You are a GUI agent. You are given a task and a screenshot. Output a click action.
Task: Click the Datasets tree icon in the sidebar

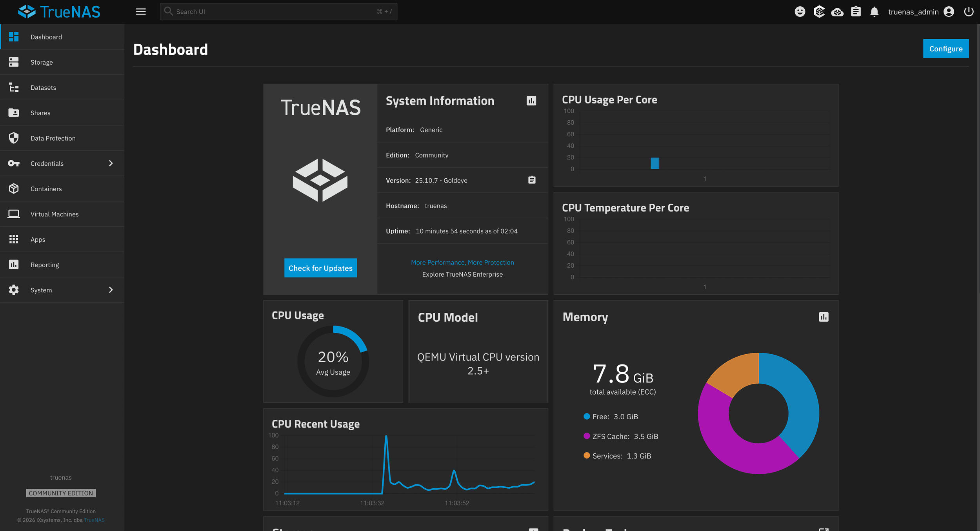(x=14, y=87)
